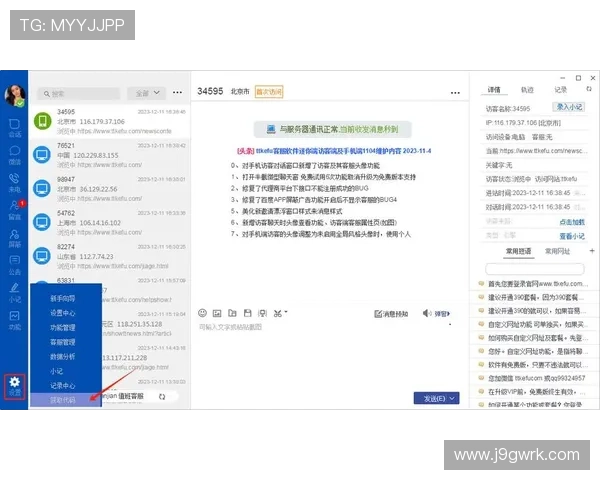
Task: Select visitor 76521 from 120.229.83.155
Action: click(110, 155)
